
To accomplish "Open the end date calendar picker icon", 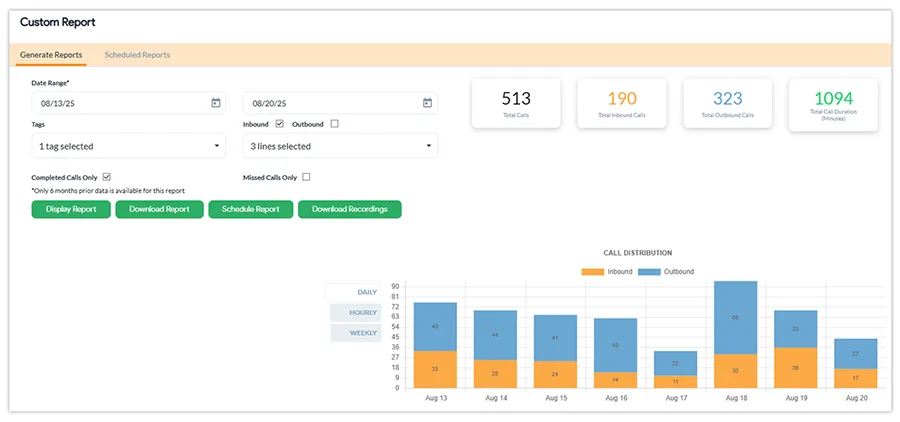I will (x=427, y=103).
